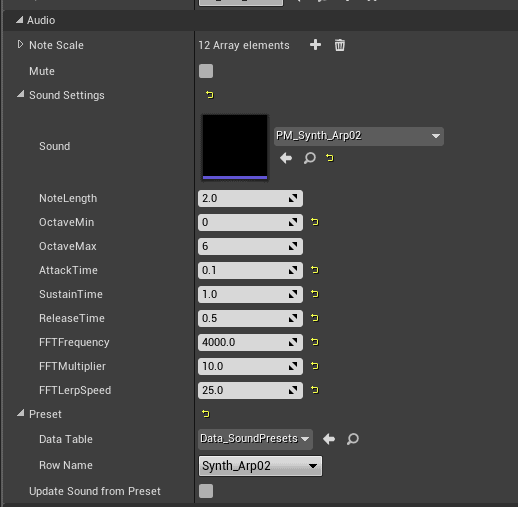Click the NoteLength value field
The width and height of the screenshot is (518, 507).
[250, 198]
